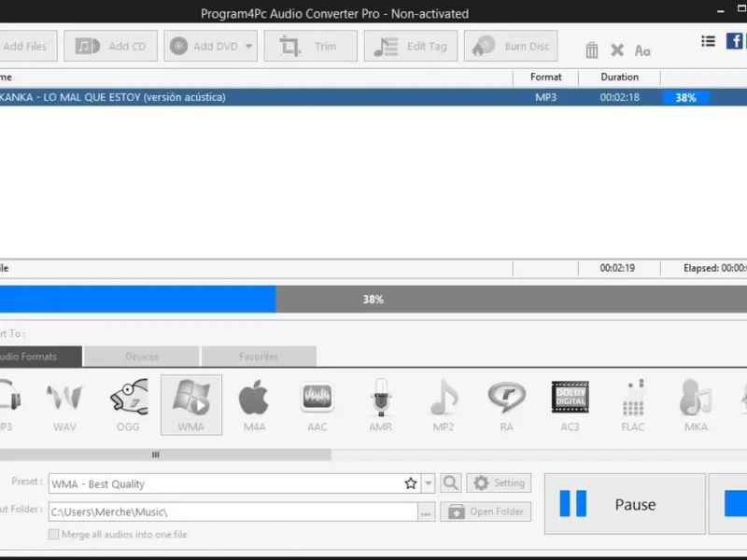Open the list view menu icon

pyautogui.click(x=709, y=41)
